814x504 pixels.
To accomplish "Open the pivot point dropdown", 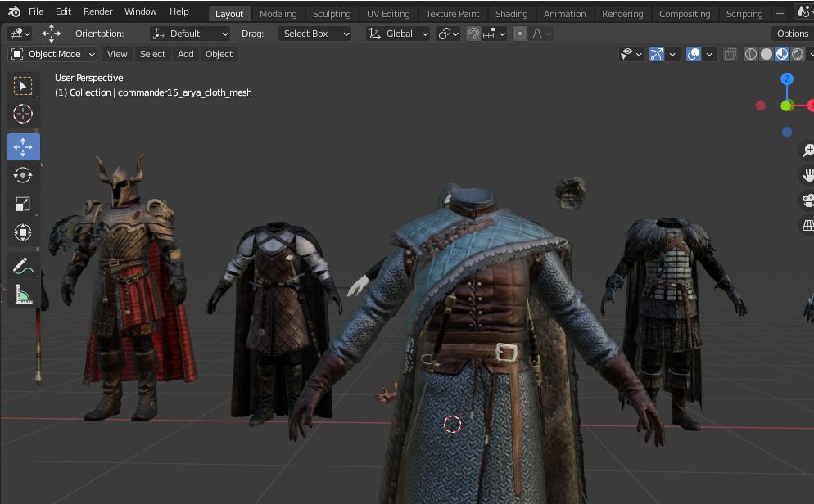I will (x=448, y=34).
